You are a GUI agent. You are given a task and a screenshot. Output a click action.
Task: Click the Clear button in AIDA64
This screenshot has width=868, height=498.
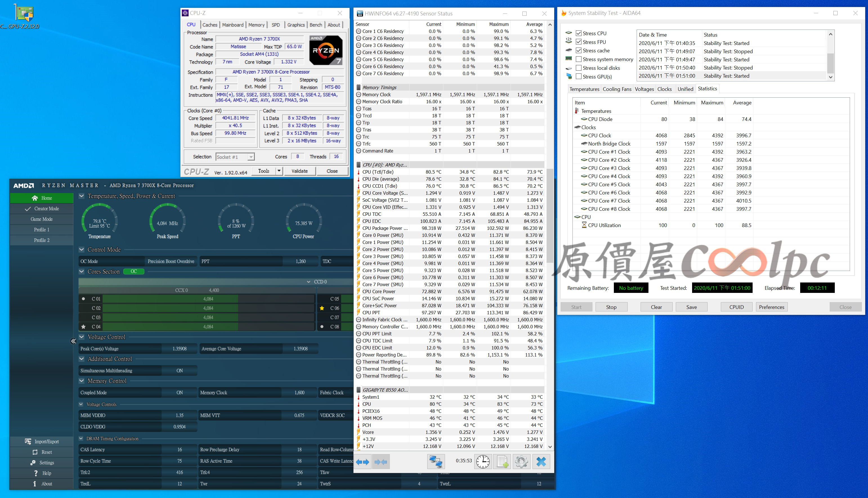point(656,307)
